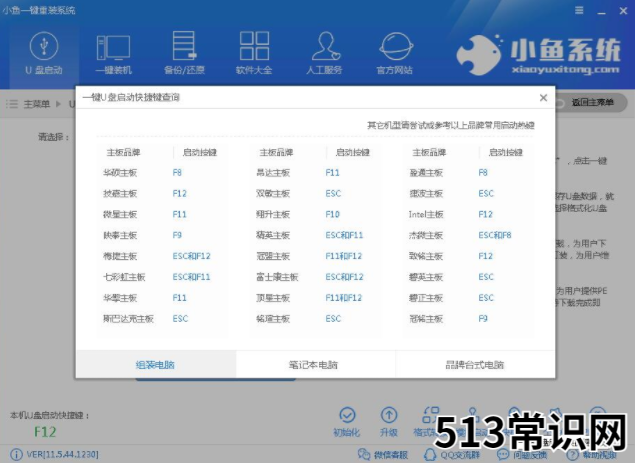
Task: Select the 富士康主板 row label
Action: click(277, 277)
